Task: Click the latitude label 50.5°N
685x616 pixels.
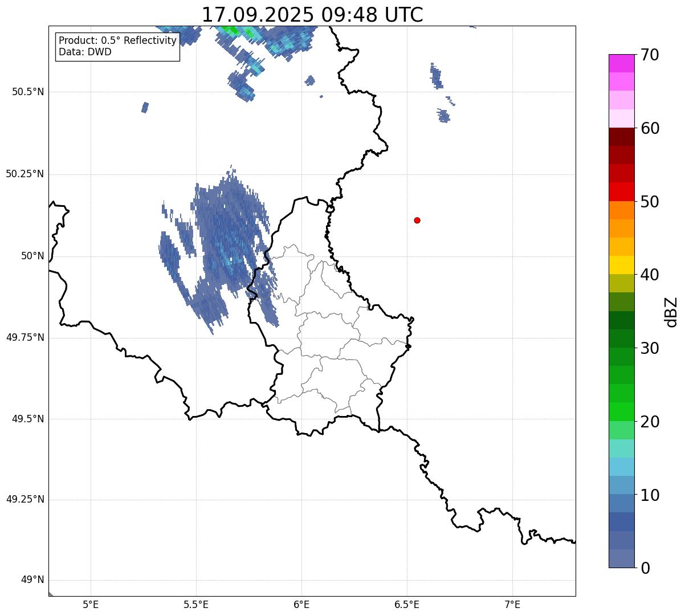Action: [x=28, y=92]
